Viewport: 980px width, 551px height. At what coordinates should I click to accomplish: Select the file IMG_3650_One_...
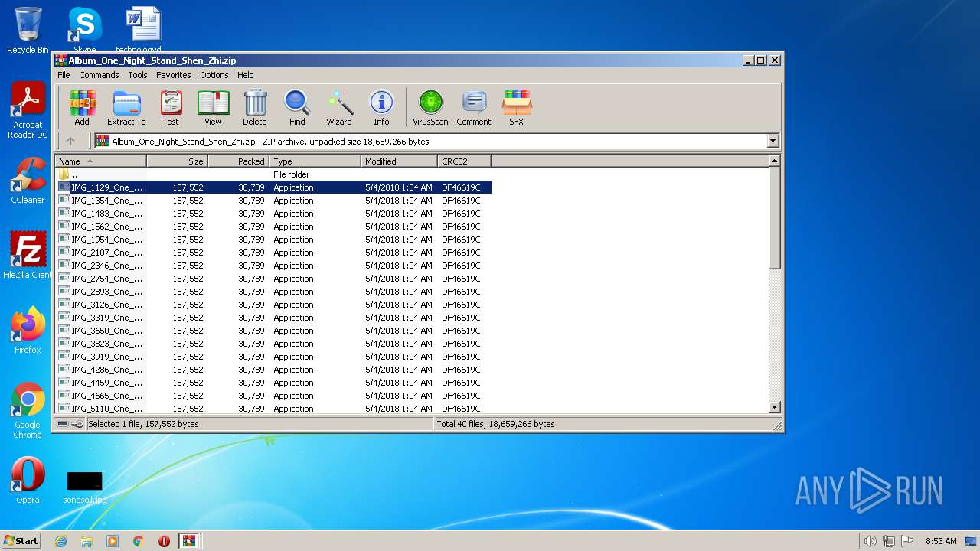click(x=273, y=331)
